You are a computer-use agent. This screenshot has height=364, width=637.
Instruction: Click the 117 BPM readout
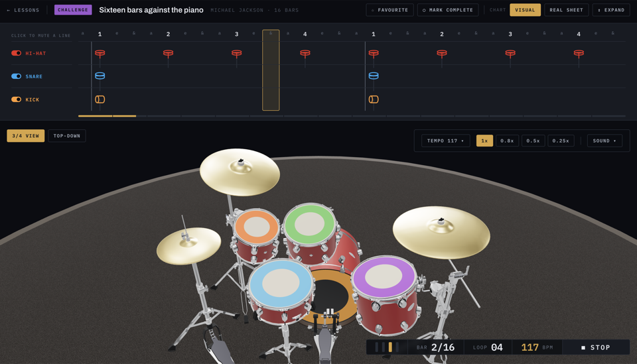point(537,347)
